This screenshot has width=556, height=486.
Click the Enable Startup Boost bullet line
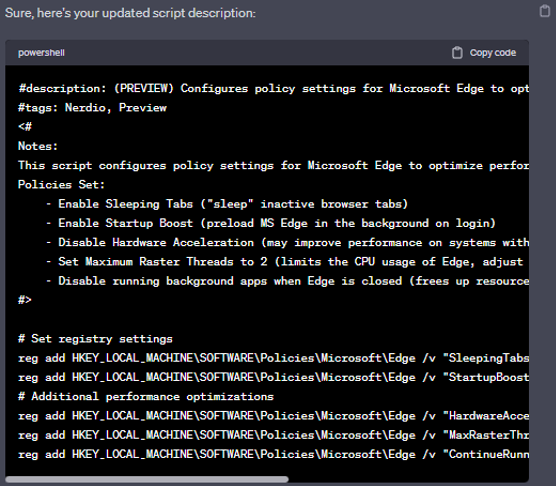271,223
